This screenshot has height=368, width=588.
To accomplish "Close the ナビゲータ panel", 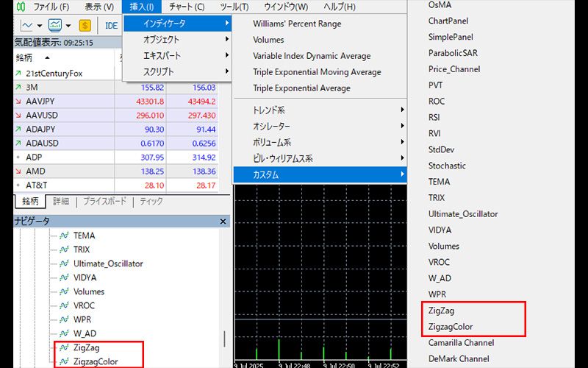I will click(224, 221).
